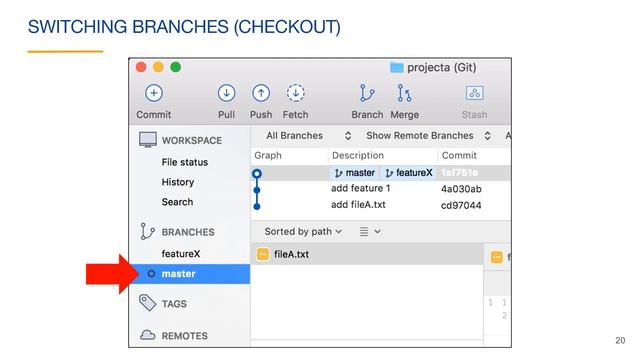Select History in sidebar
The height and width of the screenshot is (360, 640).
pos(178,182)
